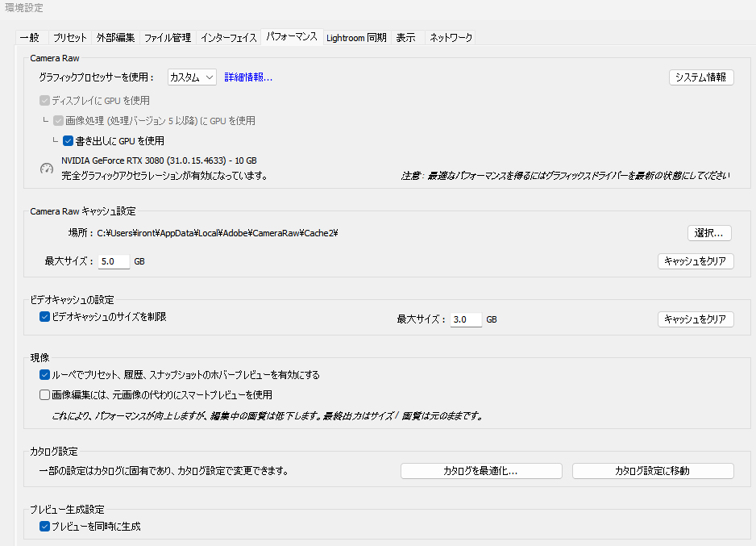This screenshot has height=546, width=756.
Task: Click the refresh icon beside the NVIDIA GPU info
Action: click(x=47, y=166)
